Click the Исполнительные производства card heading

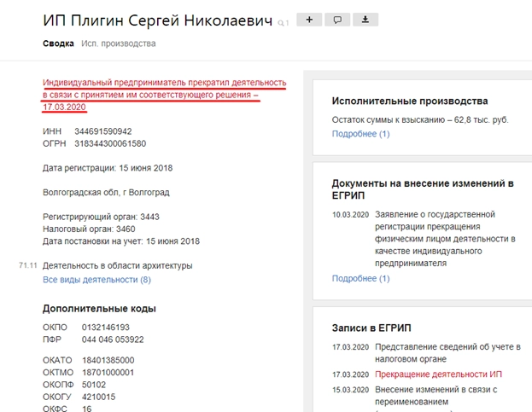coord(409,102)
